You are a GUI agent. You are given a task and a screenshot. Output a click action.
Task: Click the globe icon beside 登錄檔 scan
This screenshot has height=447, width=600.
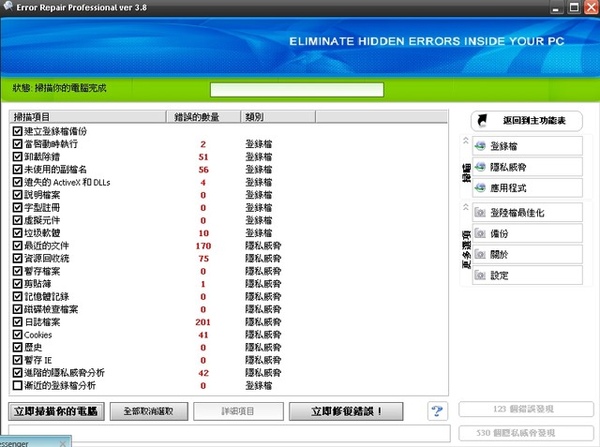tap(480, 146)
